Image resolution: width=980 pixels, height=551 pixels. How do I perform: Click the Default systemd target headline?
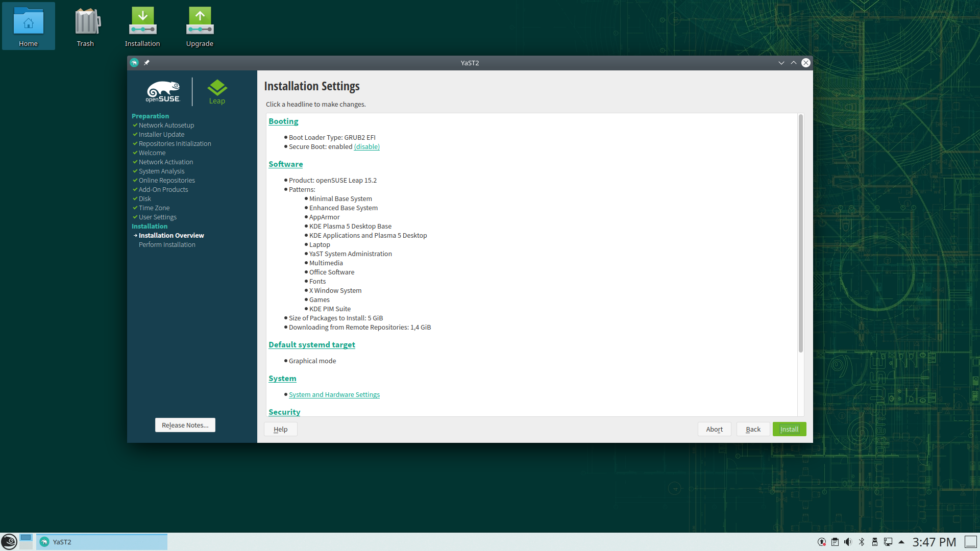pyautogui.click(x=311, y=345)
